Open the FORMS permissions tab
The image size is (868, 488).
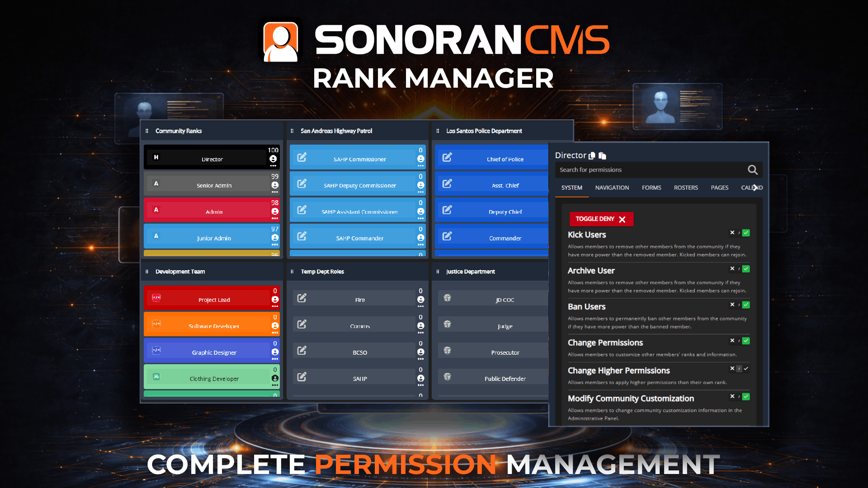pyautogui.click(x=651, y=188)
